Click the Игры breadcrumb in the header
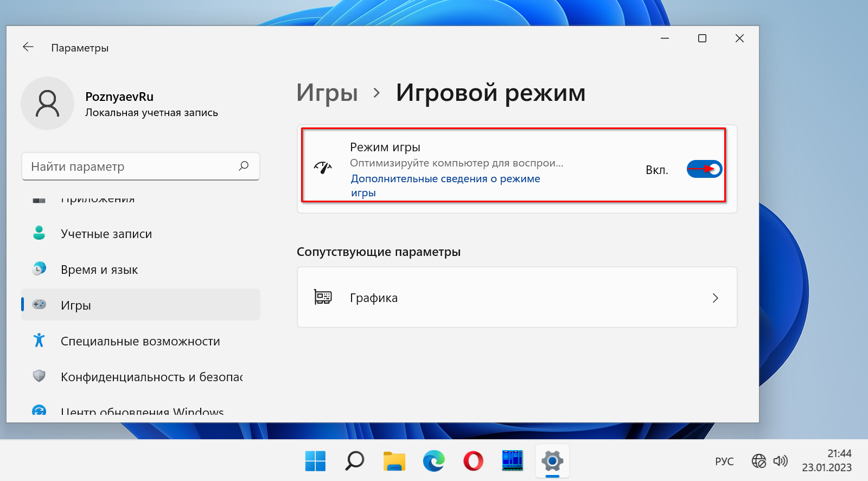The height and width of the screenshot is (481, 868). click(327, 93)
